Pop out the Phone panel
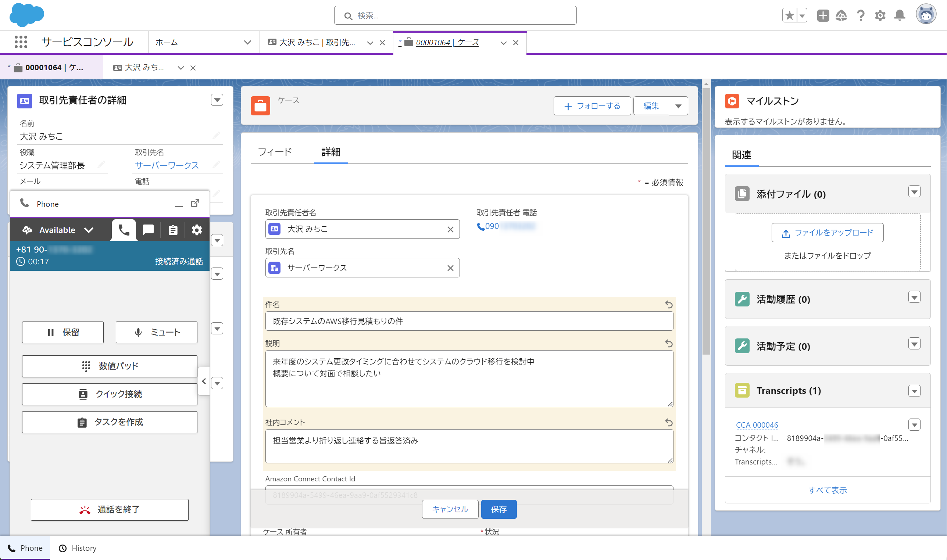 pyautogui.click(x=195, y=204)
